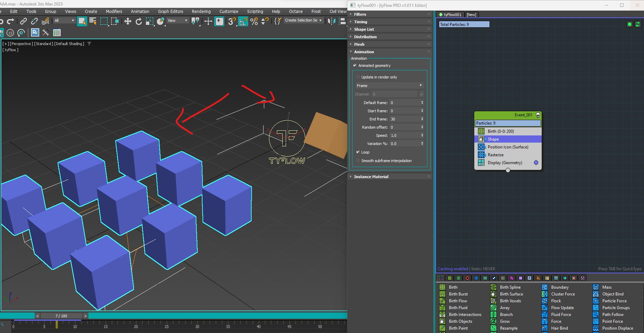Click the Select Object tool
The image size is (644, 333).
(82, 21)
